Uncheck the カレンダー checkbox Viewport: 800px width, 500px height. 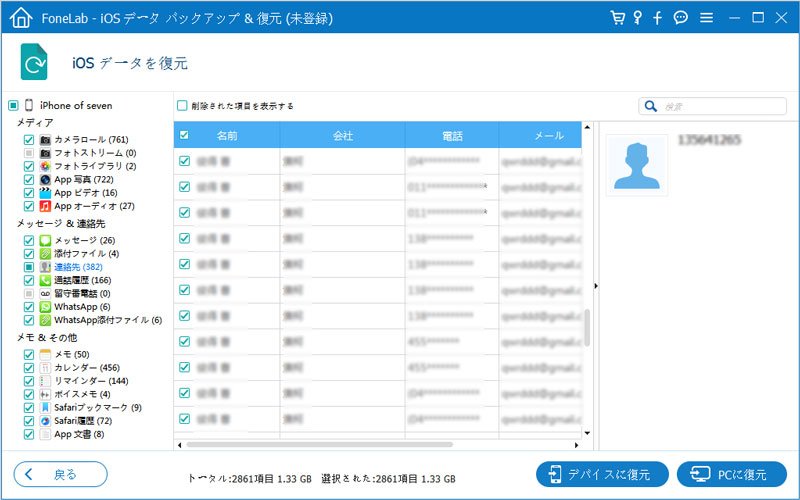29,367
